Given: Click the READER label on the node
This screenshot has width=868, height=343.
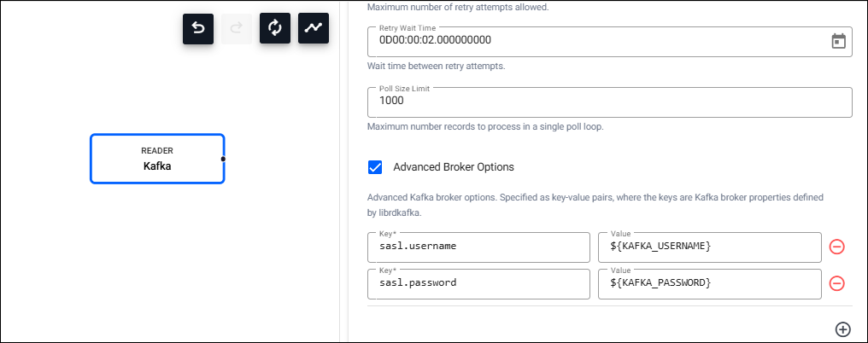Looking at the screenshot, I should (x=157, y=150).
